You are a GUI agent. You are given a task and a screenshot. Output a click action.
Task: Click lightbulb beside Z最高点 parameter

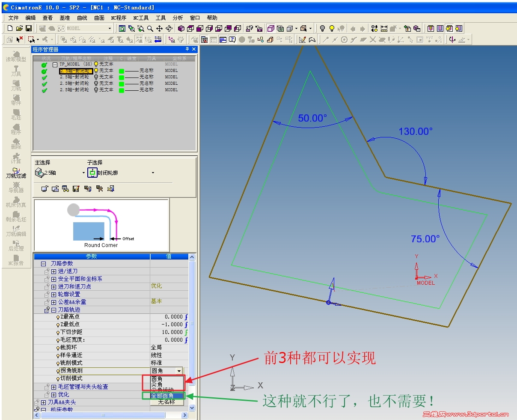(x=58, y=317)
